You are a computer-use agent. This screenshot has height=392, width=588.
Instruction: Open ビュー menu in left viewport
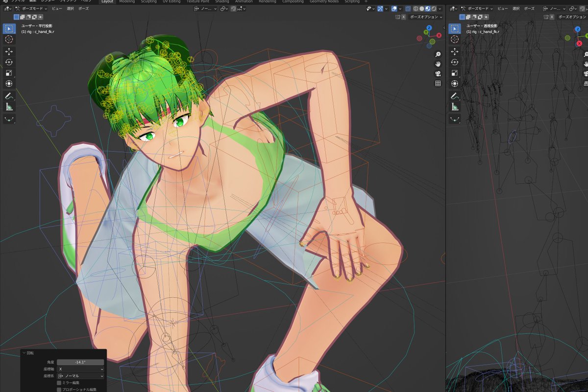tap(57, 8)
